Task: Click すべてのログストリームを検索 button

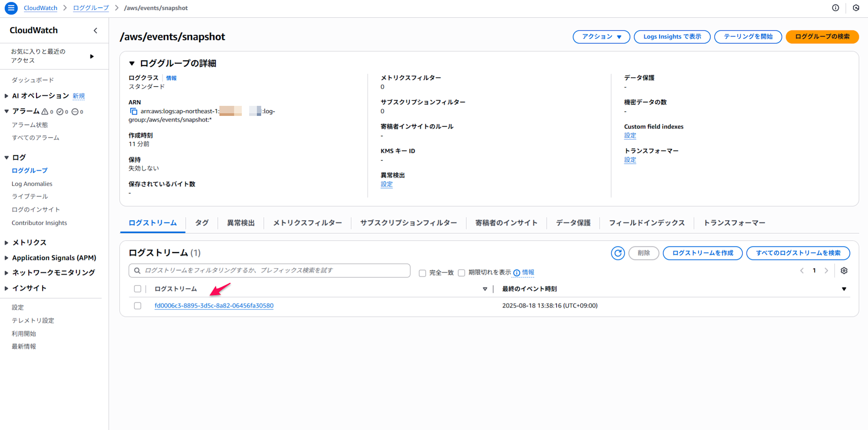Action: [x=798, y=253]
